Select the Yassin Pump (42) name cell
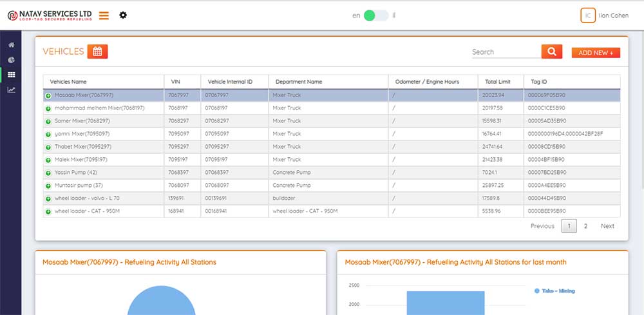The height and width of the screenshot is (315, 644). point(104,173)
